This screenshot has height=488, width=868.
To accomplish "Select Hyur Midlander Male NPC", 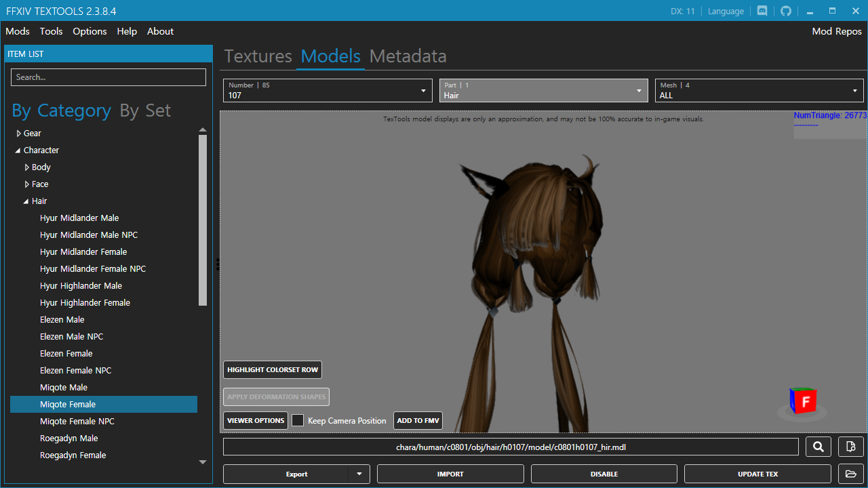I will [89, 235].
